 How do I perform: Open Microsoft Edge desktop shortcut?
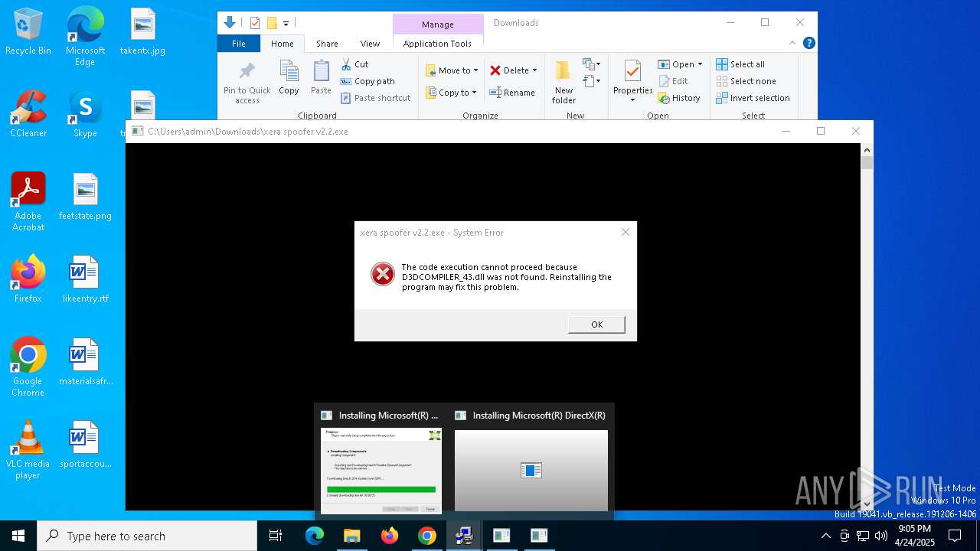[x=85, y=37]
